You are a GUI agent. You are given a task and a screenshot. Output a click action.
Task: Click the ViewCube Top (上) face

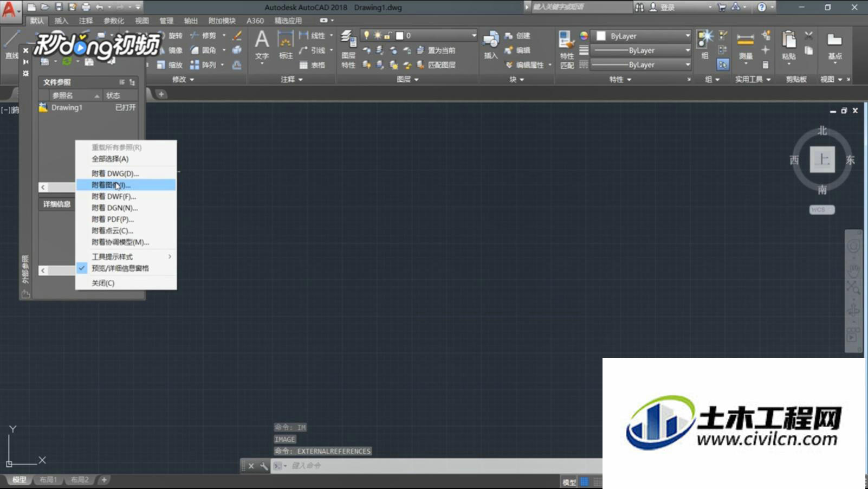click(822, 159)
